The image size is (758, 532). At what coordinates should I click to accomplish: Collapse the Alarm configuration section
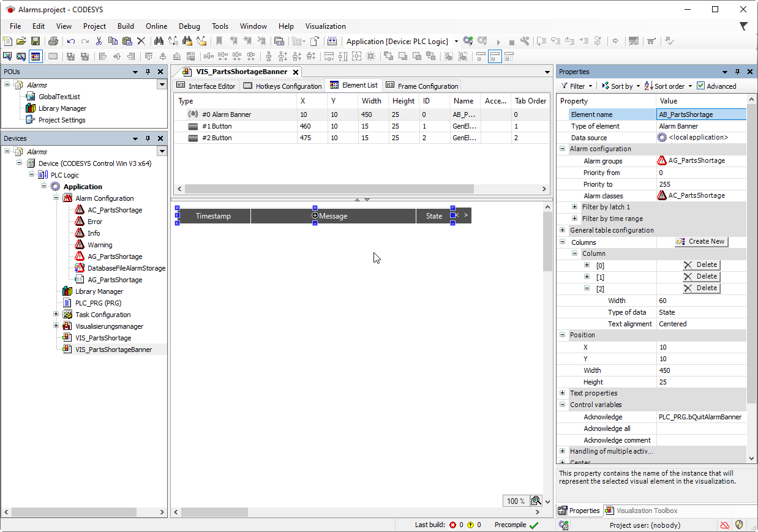[x=562, y=149]
